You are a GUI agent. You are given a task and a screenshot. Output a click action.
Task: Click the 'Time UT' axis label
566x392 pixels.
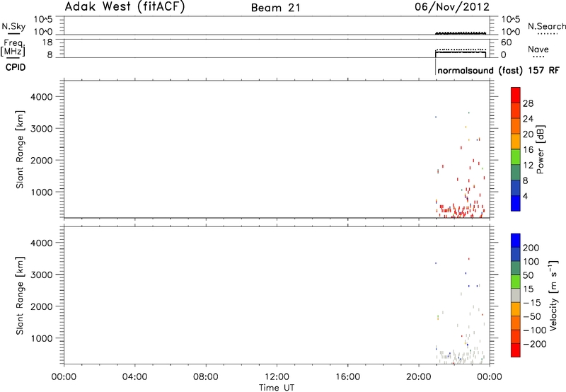[277, 388]
